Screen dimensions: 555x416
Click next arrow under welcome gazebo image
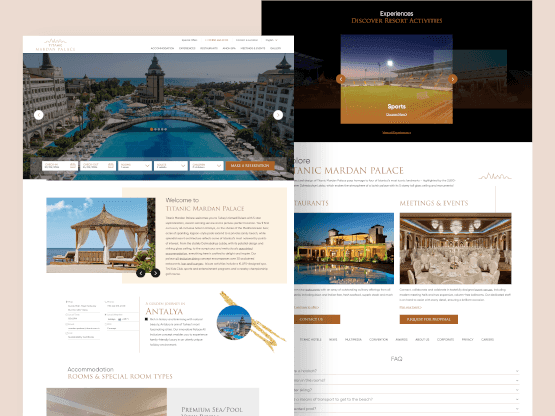click(155, 273)
